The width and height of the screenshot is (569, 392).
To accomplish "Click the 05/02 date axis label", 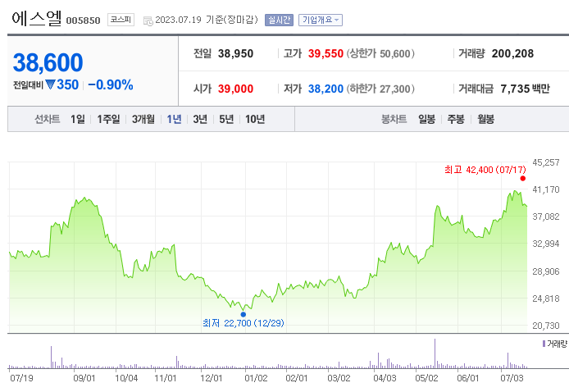I will pos(426,378).
